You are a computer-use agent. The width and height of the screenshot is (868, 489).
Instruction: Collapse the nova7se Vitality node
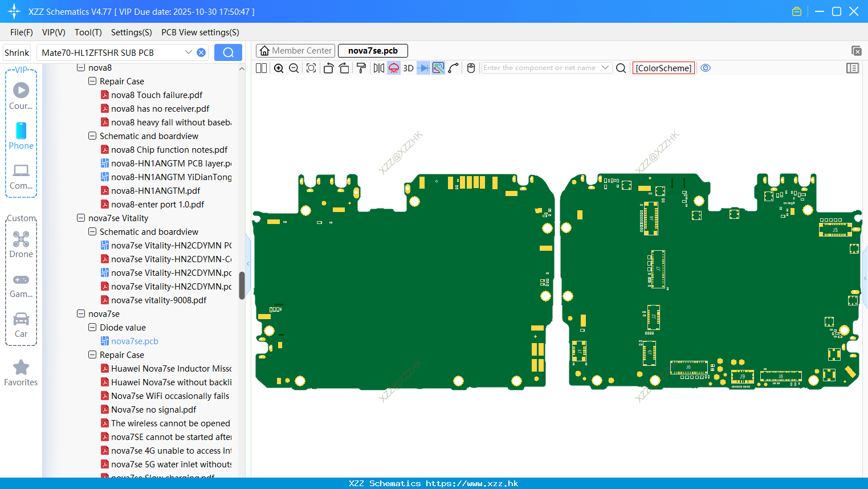tap(81, 218)
